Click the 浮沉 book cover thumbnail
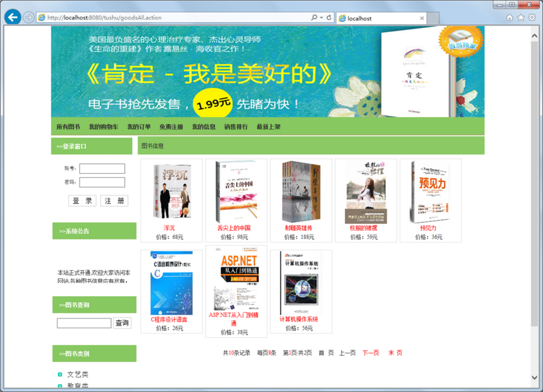Viewport: 543px width, 392px height. (x=171, y=191)
